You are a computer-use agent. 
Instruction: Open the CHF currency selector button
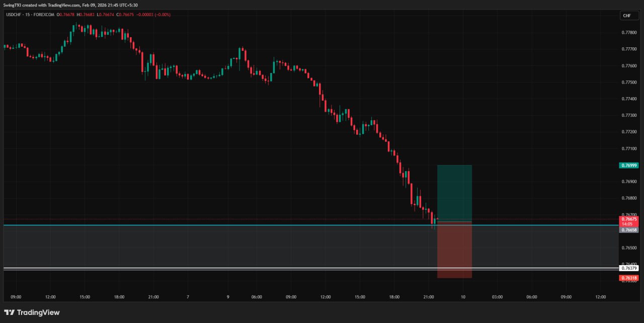(626, 16)
